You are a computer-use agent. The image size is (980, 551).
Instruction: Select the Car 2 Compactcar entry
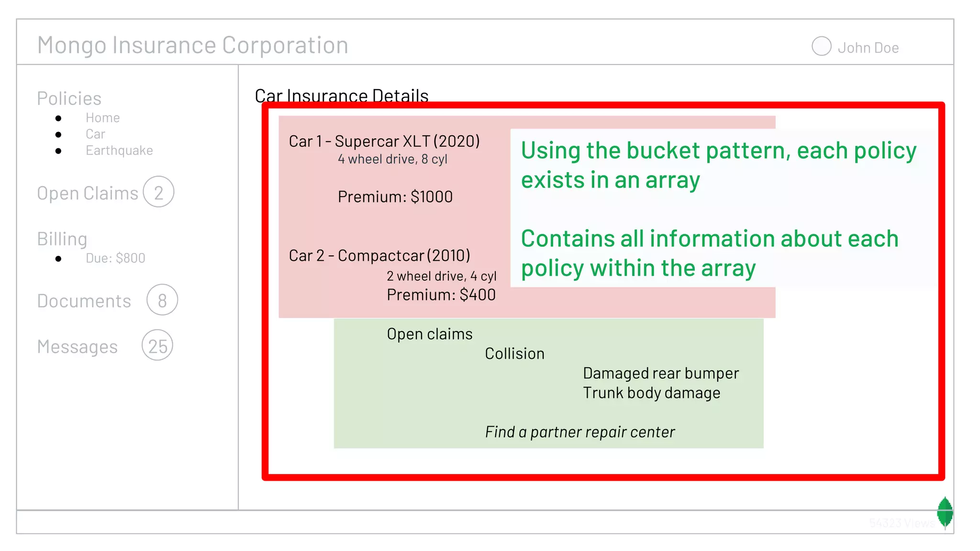(x=379, y=255)
